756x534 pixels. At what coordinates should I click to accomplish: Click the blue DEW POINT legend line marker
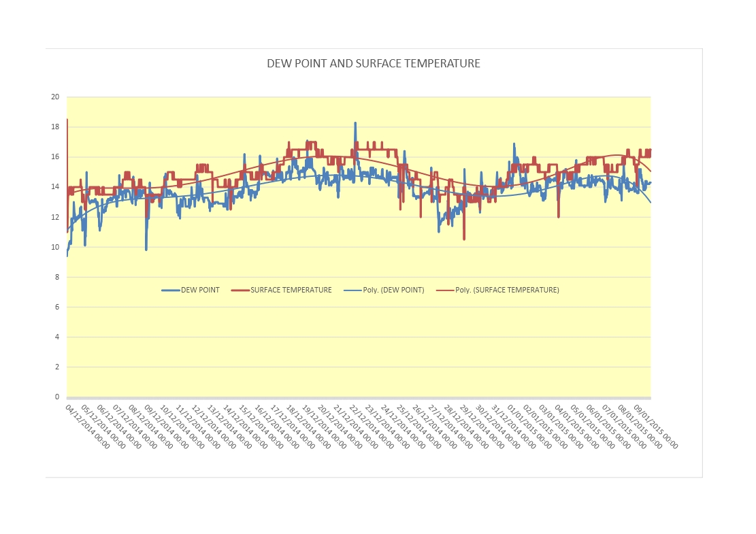point(170,290)
